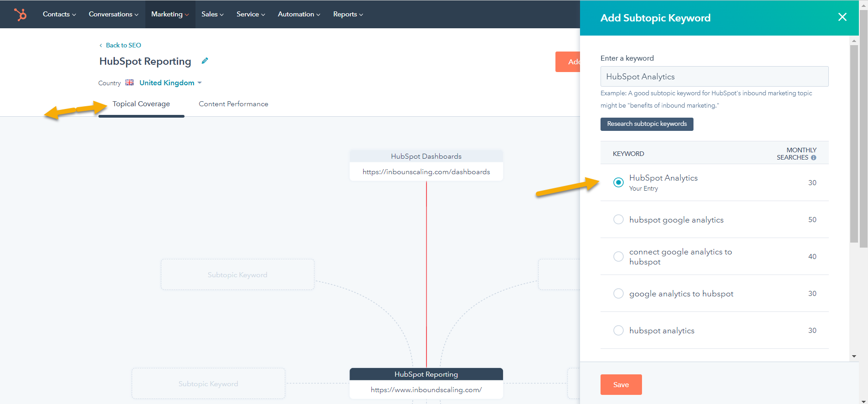Select the HubSpot Analytics Your Entry radio
The image size is (868, 404).
click(618, 182)
